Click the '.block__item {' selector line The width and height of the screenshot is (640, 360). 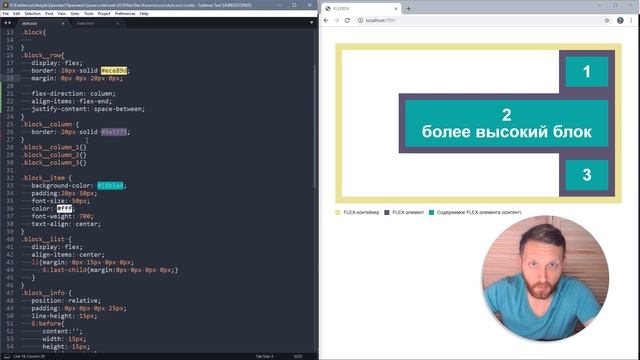pyautogui.click(x=47, y=178)
